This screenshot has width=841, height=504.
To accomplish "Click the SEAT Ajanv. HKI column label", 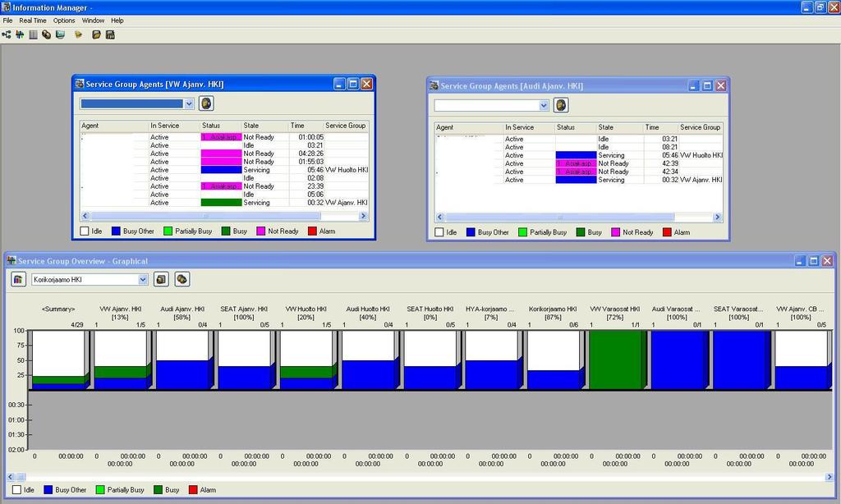I will [x=243, y=309].
